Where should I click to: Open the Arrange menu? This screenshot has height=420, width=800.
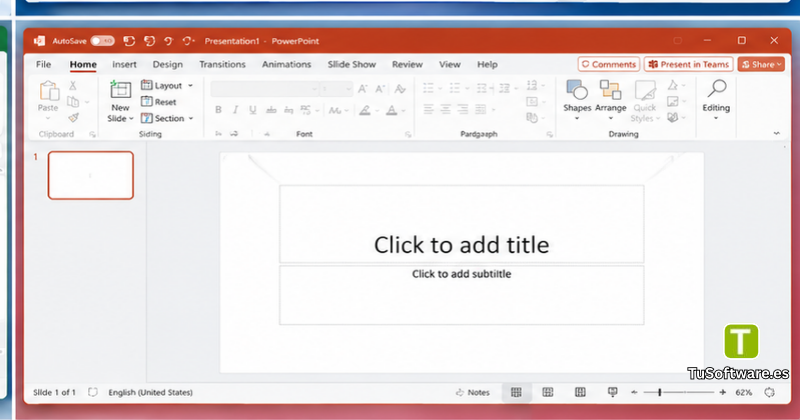[x=610, y=100]
